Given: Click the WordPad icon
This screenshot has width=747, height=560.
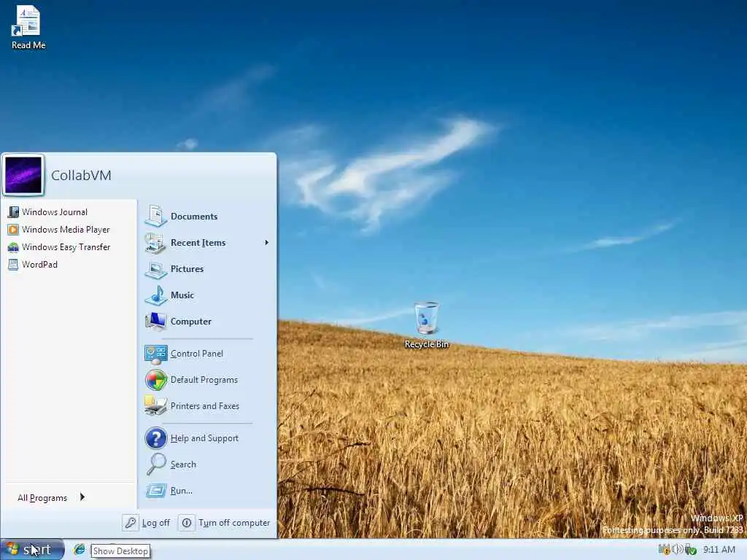Looking at the screenshot, I should (x=13, y=265).
